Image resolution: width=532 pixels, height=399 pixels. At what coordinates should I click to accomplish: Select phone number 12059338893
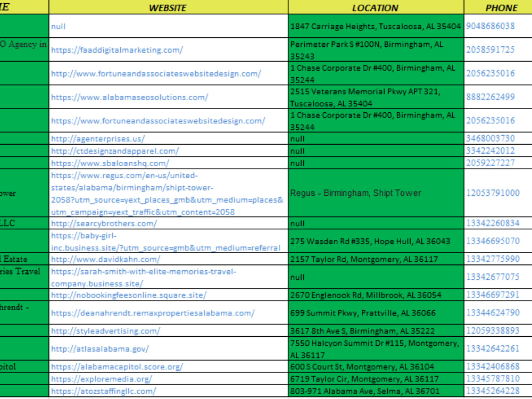coord(493,331)
